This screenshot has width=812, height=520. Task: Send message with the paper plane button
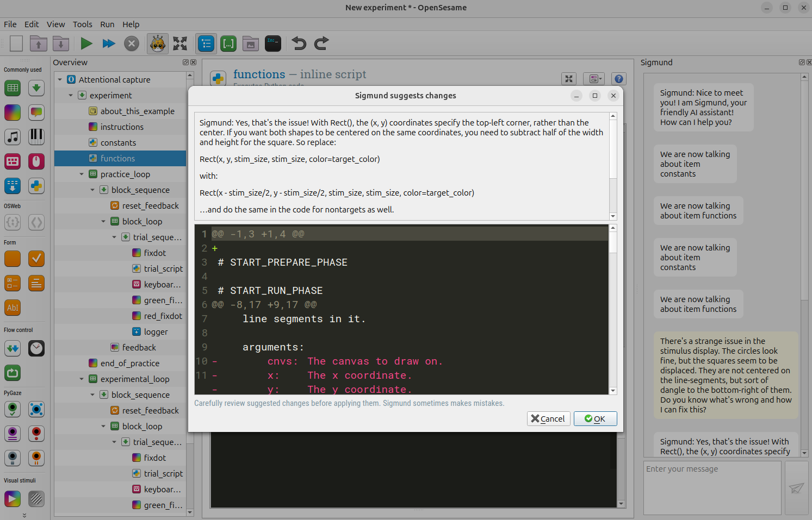pos(796,488)
